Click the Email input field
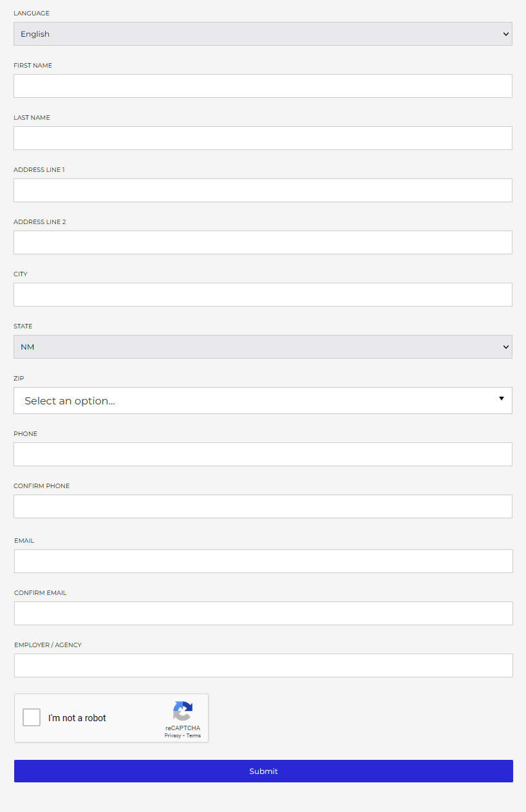The height and width of the screenshot is (812, 526). (x=263, y=561)
